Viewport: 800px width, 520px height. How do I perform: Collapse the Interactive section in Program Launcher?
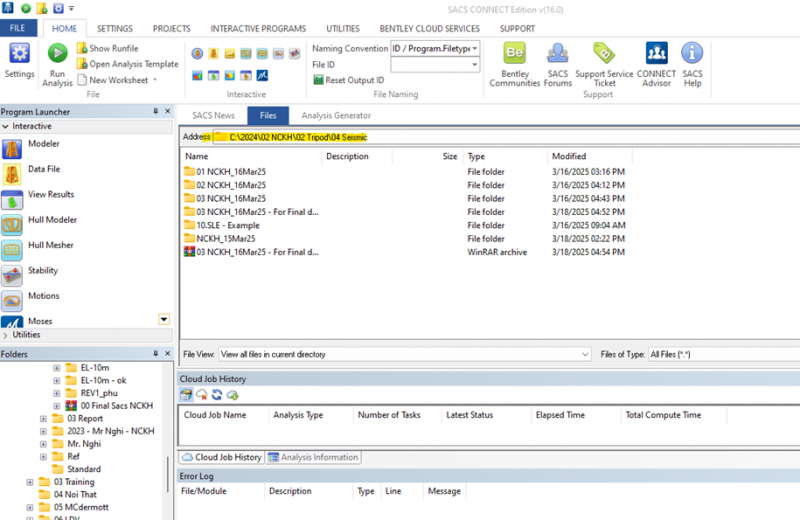tap(5, 126)
